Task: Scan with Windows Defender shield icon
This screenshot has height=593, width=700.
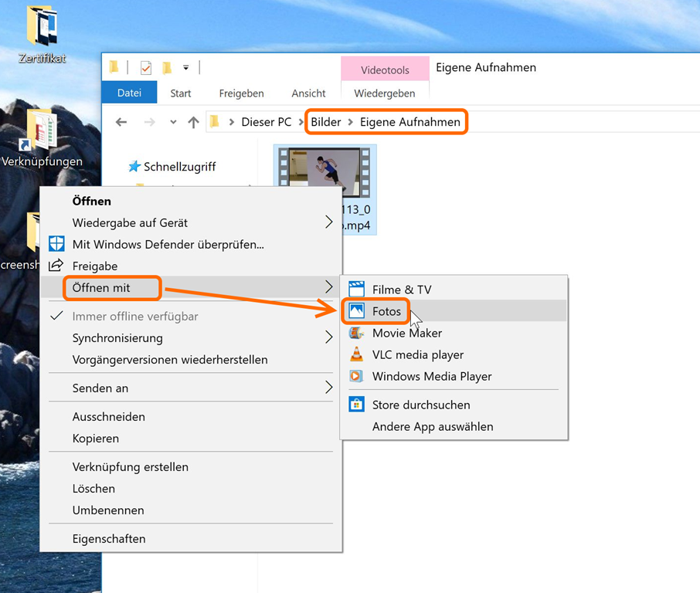Action: (x=56, y=244)
